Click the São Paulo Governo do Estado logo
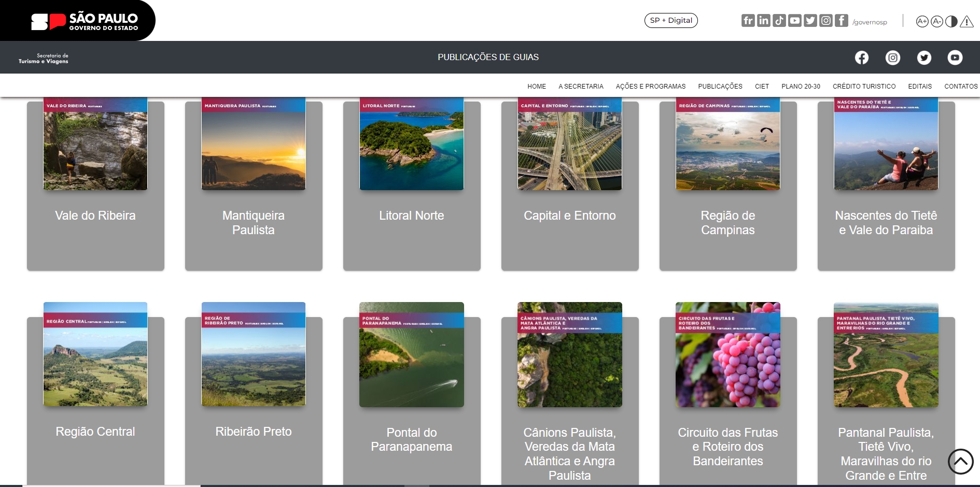 point(86,21)
